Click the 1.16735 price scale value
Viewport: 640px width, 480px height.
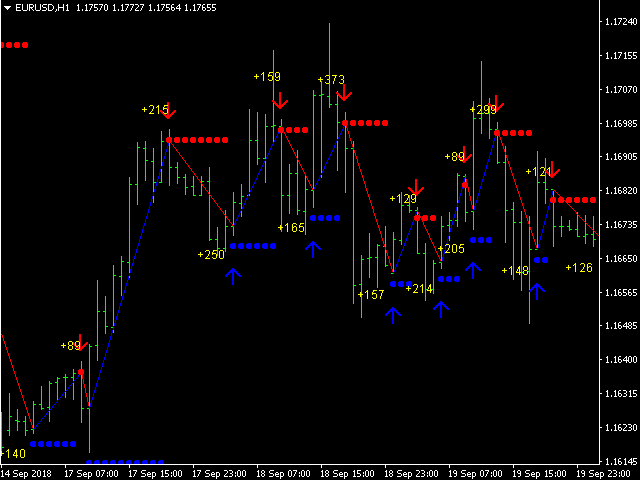620,224
